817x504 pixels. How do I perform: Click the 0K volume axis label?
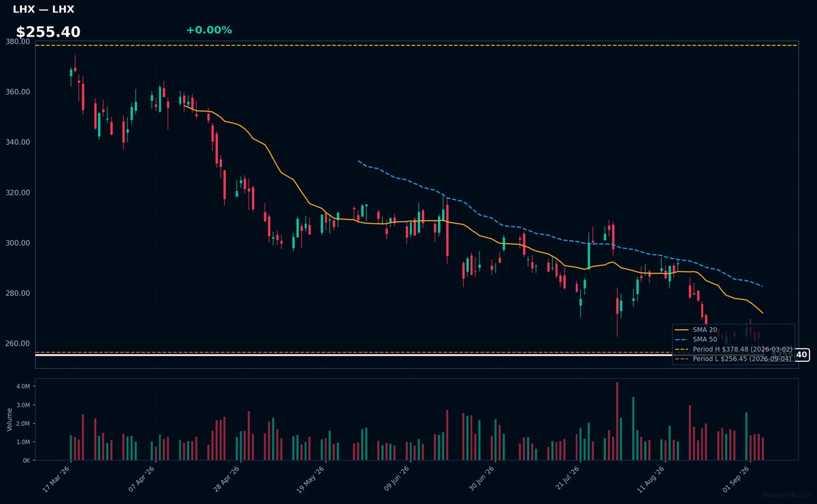[27, 460]
